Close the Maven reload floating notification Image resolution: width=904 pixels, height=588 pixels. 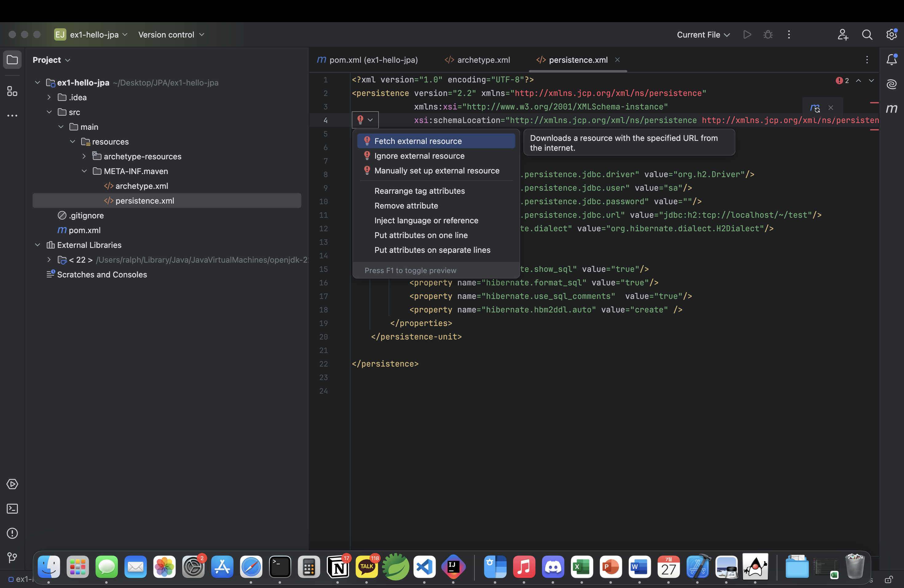click(831, 108)
